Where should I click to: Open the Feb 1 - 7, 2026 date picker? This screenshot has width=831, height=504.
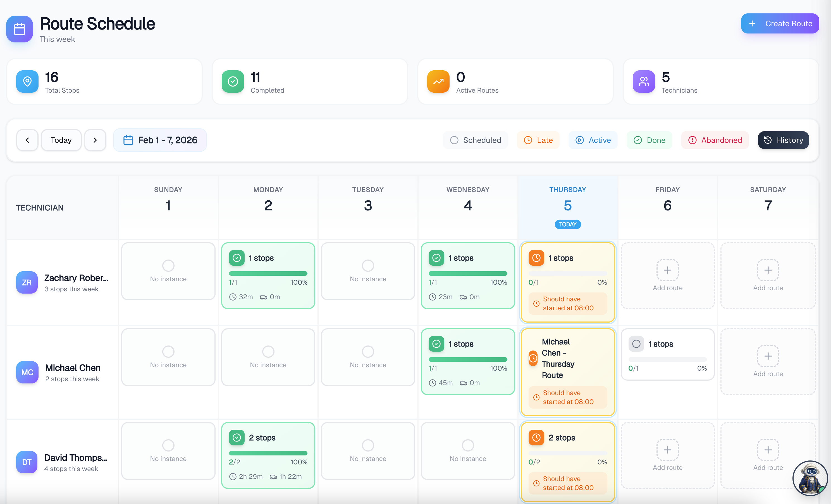tap(160, 140)
